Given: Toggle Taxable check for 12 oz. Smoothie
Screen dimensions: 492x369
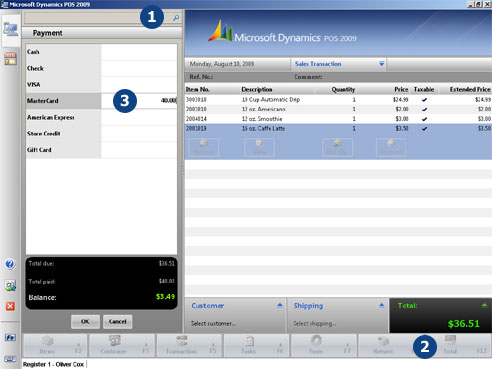Looking at the screenshot, I should click(x=424, y=119).
